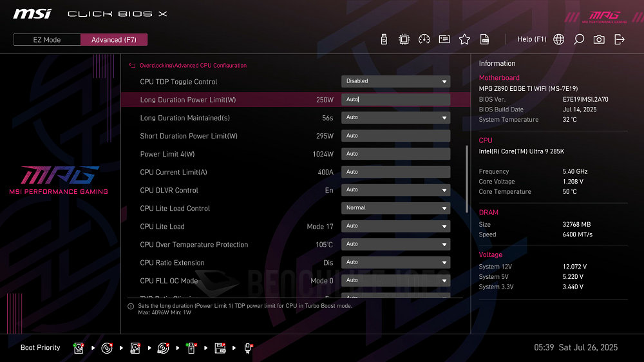Select hard disk boot device with green checkmark
Screen dimensions: 644x362
click(79, 348)
